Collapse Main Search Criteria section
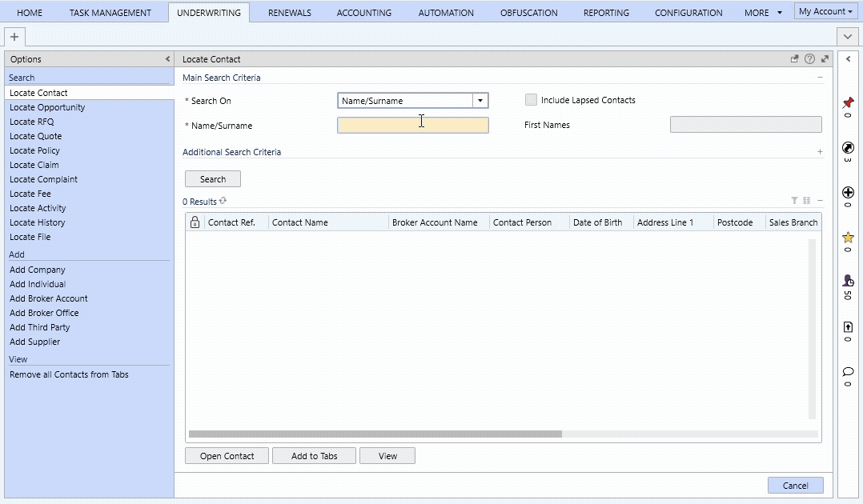Viewport: 863px width, 504px height. click(x=820, y=78)
